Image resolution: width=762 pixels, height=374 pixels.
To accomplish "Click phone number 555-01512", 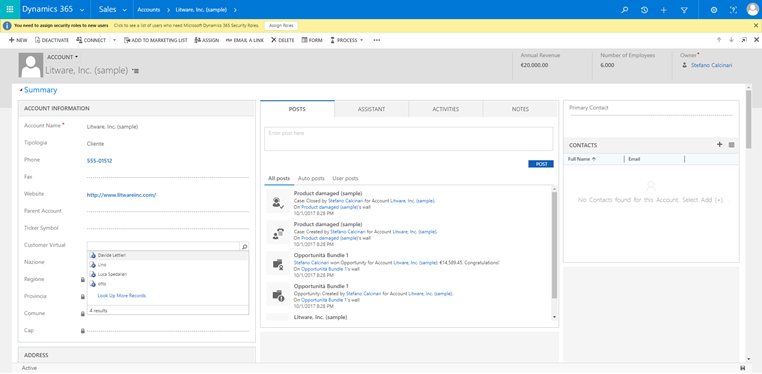I will pos(100,161).
